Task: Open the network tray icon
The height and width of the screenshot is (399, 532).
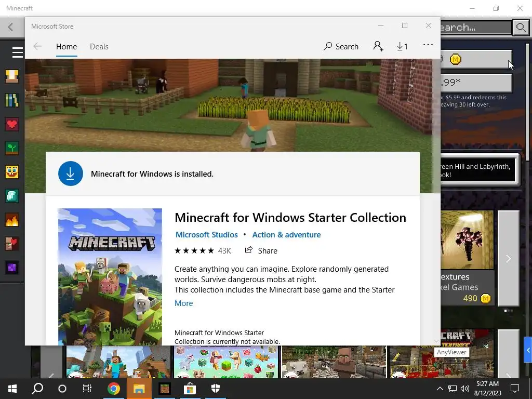Action: coord(453,389)
